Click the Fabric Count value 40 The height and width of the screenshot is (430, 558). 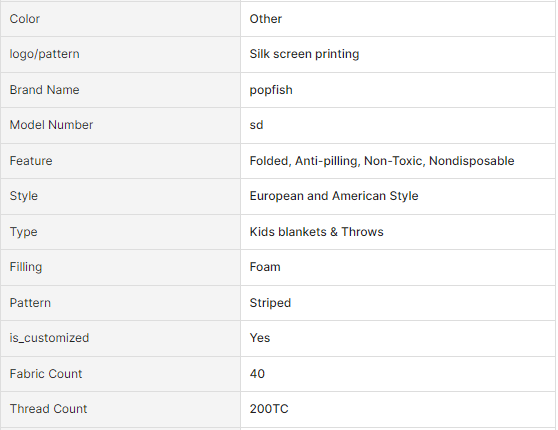tap(257, 374)
